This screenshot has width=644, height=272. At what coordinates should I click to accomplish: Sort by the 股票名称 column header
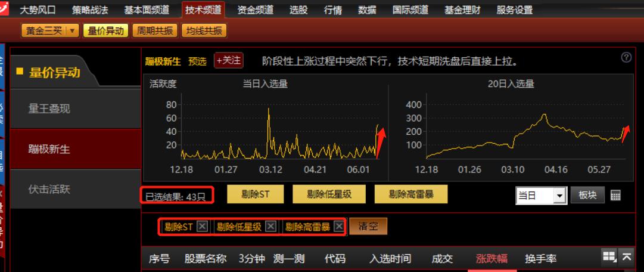coord(206,259)
